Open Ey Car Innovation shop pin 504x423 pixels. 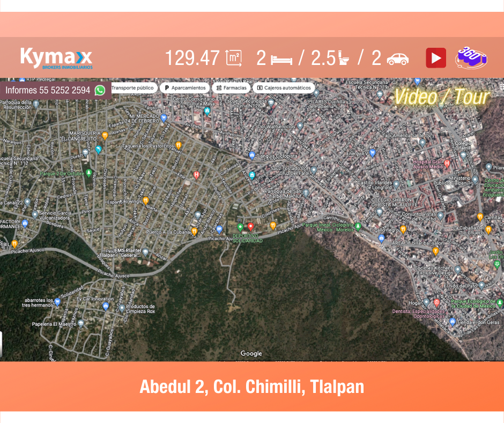click(x=106, y=307)
